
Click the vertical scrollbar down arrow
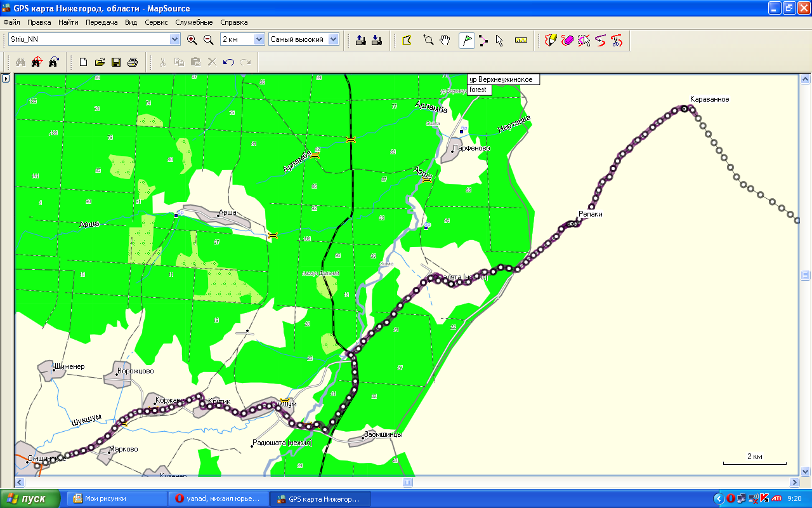coord(805,472)
